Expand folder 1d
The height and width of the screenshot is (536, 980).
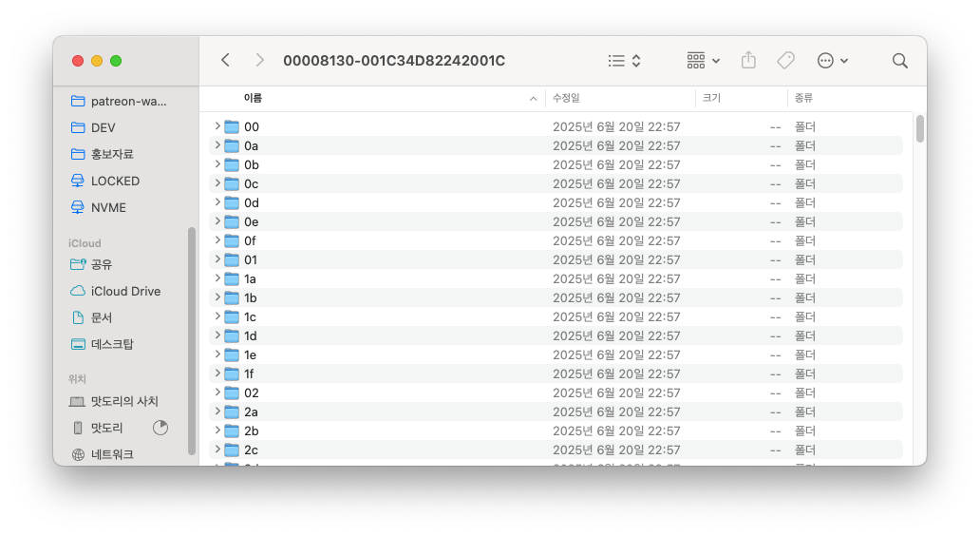[x=217, y=335]
